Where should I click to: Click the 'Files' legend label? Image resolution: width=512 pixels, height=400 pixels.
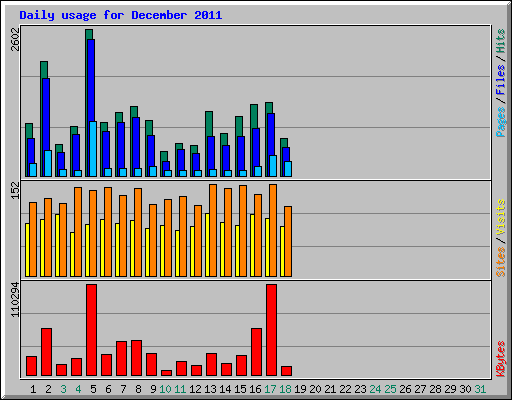[501, 80]
